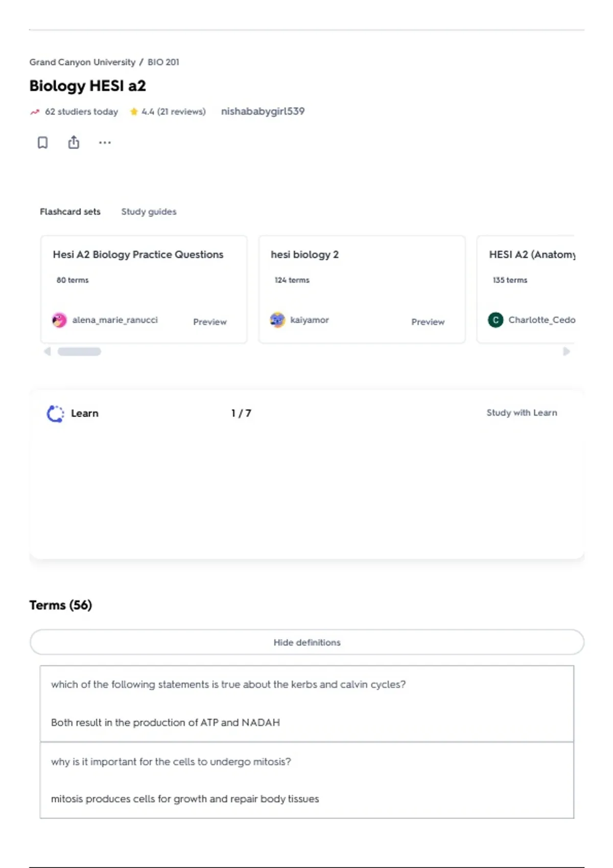This screenshot has width=613, height=868.
Task: Open the three-dot more options menu
Action: pyautogui.click(x=105, y=142)
